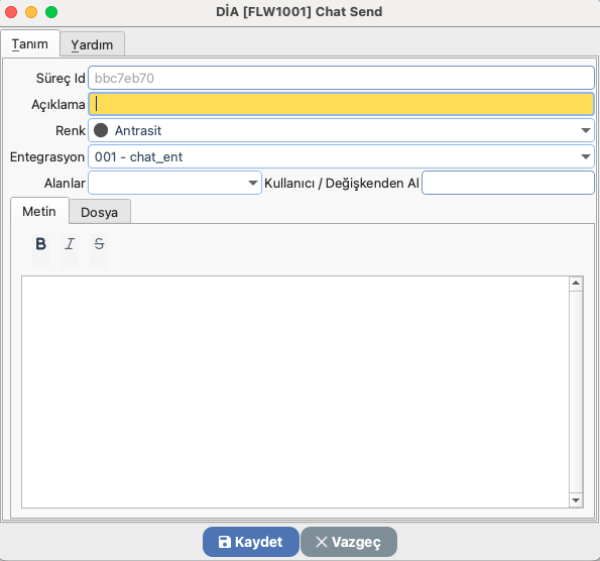Click inside the message text area
Image resolution: width=600 pixels, height=561 pixels.
(x=294, y=392)
